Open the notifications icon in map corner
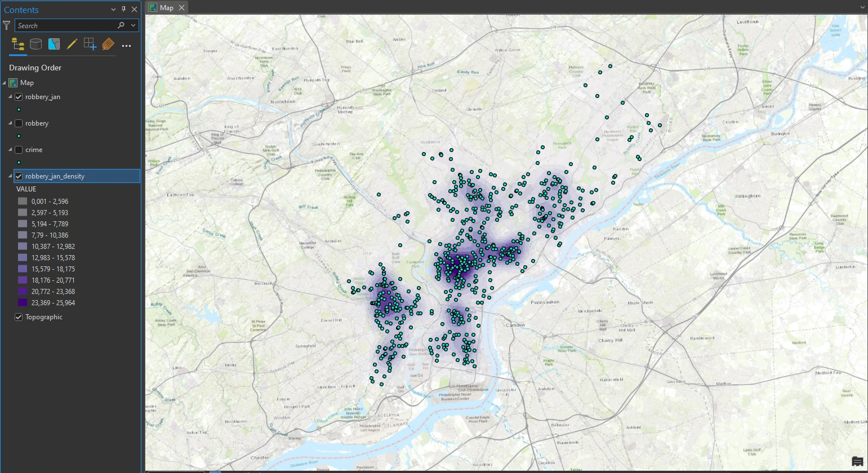 pyautogui.click(x=857, y=462)
